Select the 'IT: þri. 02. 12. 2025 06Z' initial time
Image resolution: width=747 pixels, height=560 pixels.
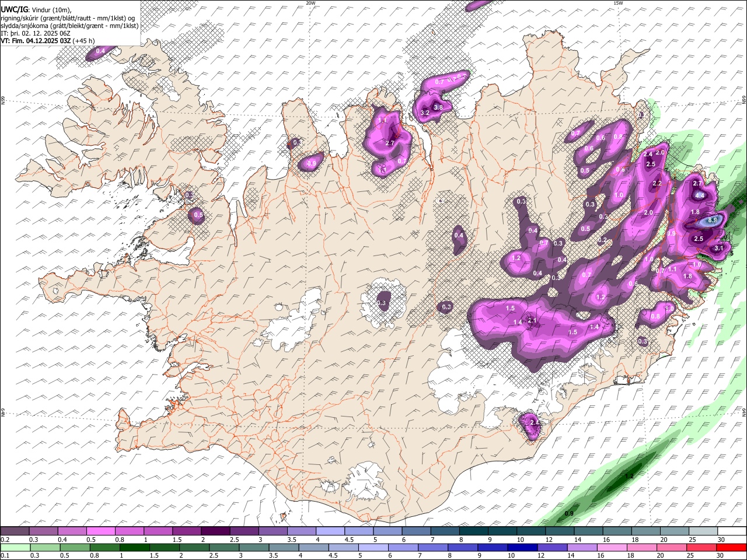[x=36, y=33]
